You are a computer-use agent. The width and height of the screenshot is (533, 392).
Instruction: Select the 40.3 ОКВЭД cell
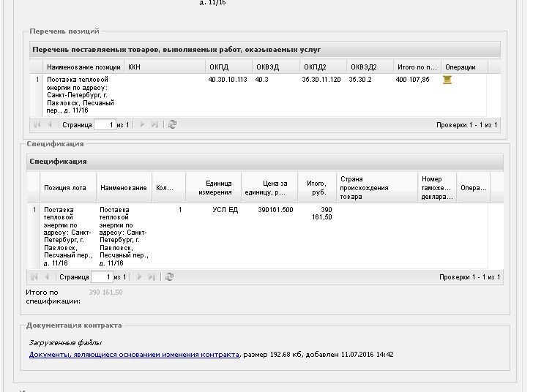[x=262, y=80]
